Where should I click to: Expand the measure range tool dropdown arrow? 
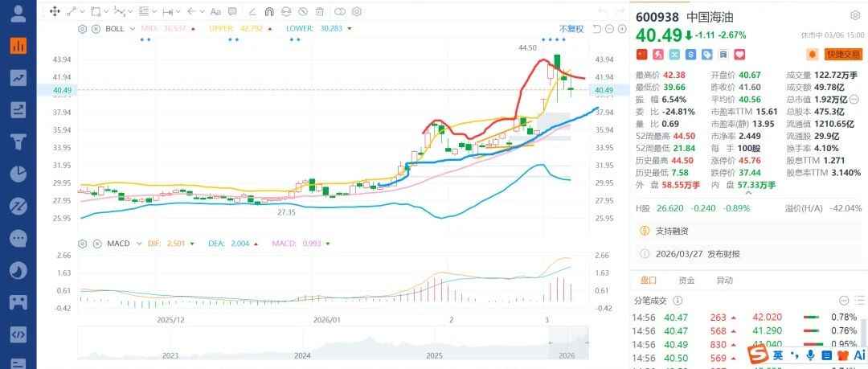(x=178, y=11)
